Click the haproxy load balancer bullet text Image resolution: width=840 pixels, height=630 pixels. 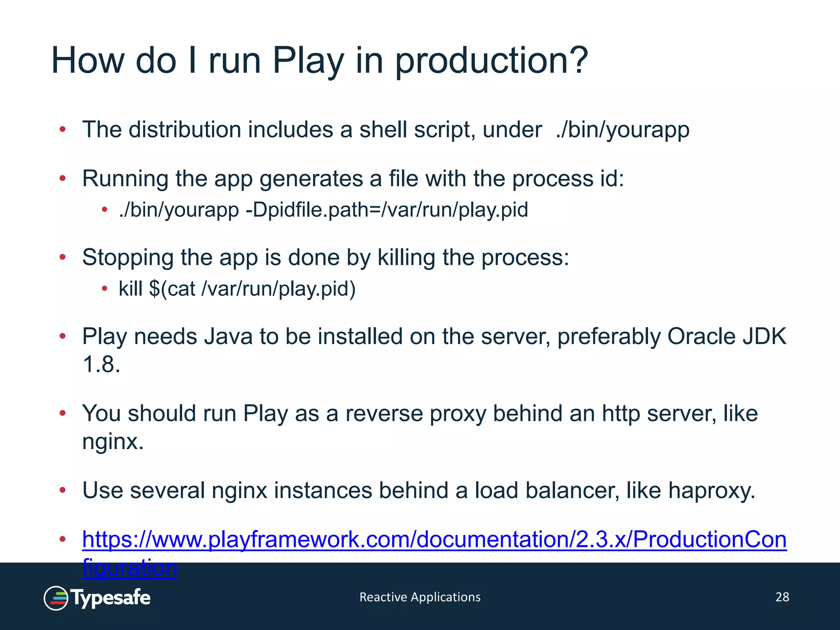pos(418,490)
